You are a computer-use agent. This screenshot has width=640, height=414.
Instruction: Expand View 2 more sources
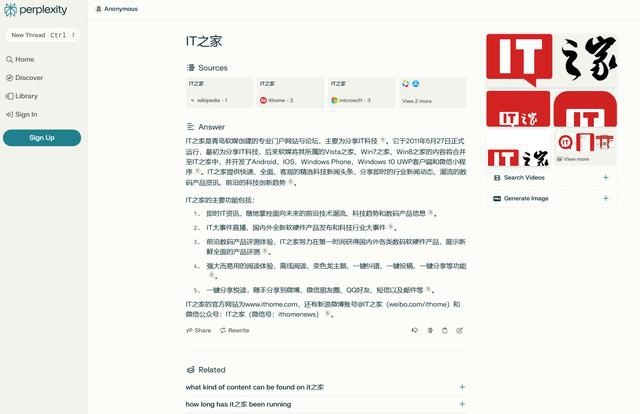[433, 92]
